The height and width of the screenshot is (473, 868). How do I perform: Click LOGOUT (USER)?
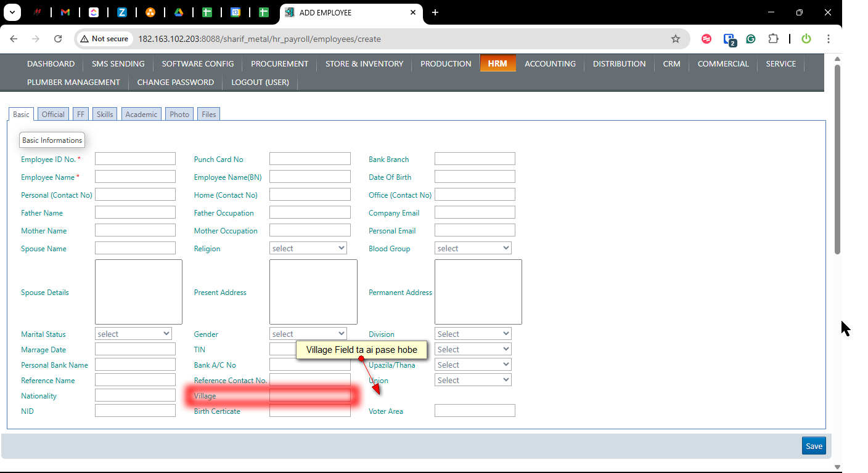pos(260,82)
